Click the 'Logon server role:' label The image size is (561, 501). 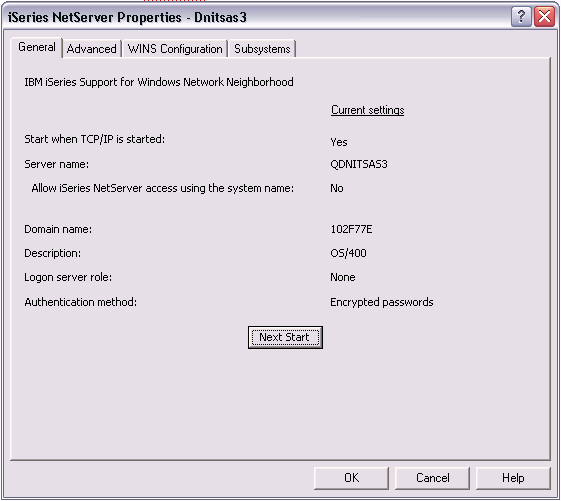(68, 277)
